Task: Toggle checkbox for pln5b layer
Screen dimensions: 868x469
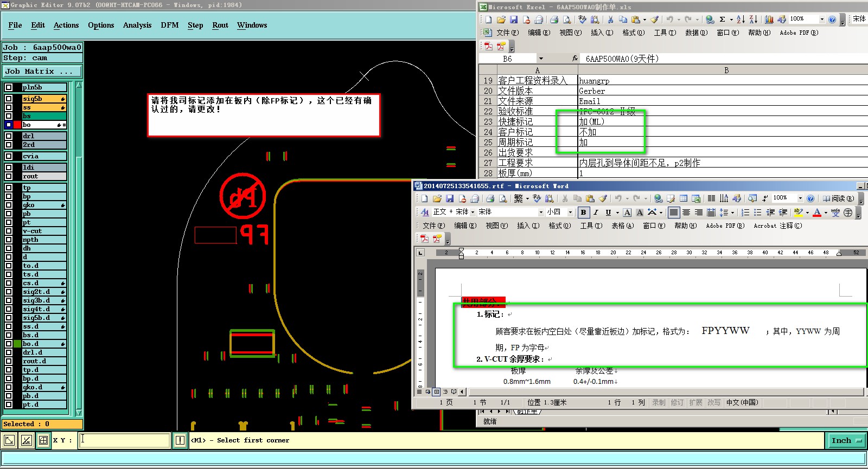Action: click(9, 87)
